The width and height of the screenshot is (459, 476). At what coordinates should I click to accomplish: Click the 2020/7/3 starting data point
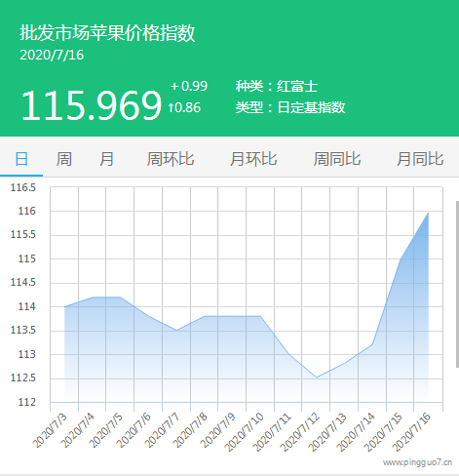[x=64, y=306]
